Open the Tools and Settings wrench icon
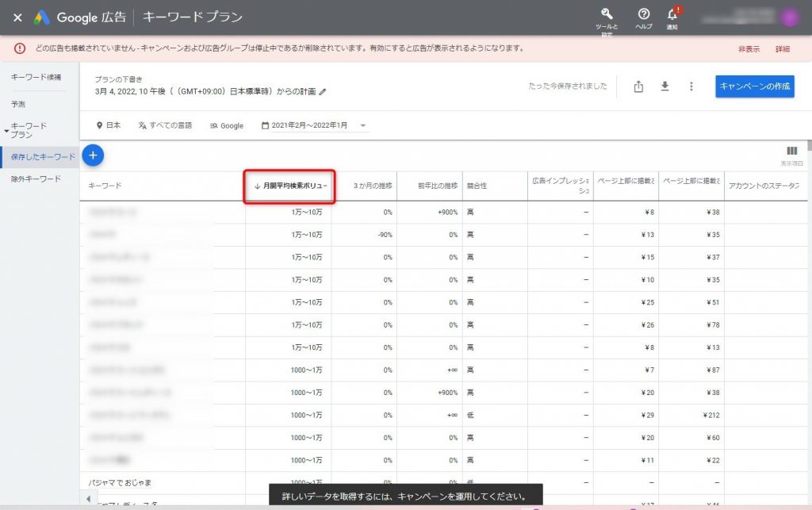The height and width of the screenshot is (510, 812). [x=607, y=14]
